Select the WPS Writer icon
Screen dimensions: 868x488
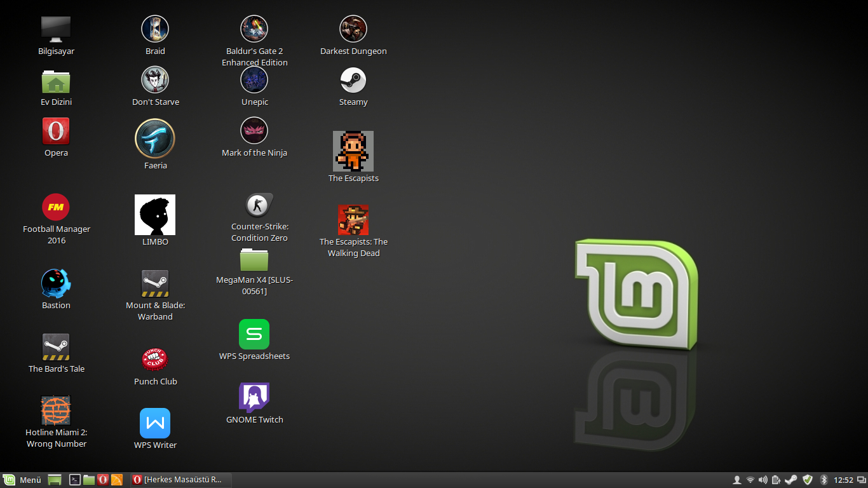point(155,423)
